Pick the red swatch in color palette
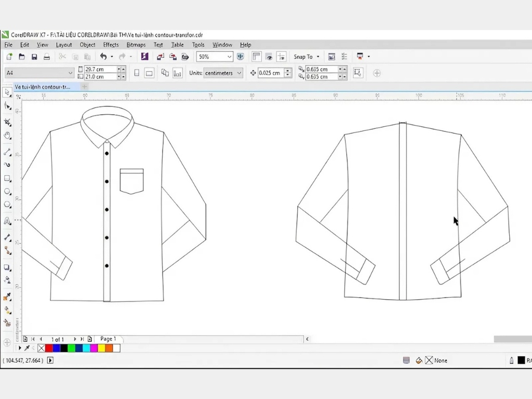532x399 pixels. 49,348
